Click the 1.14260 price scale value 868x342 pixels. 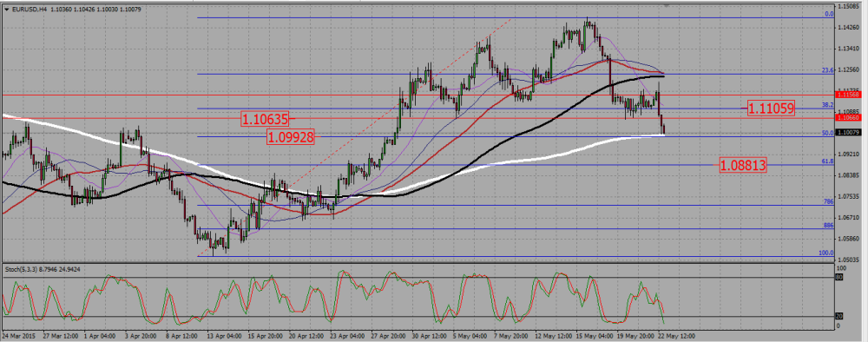point(849,27)
